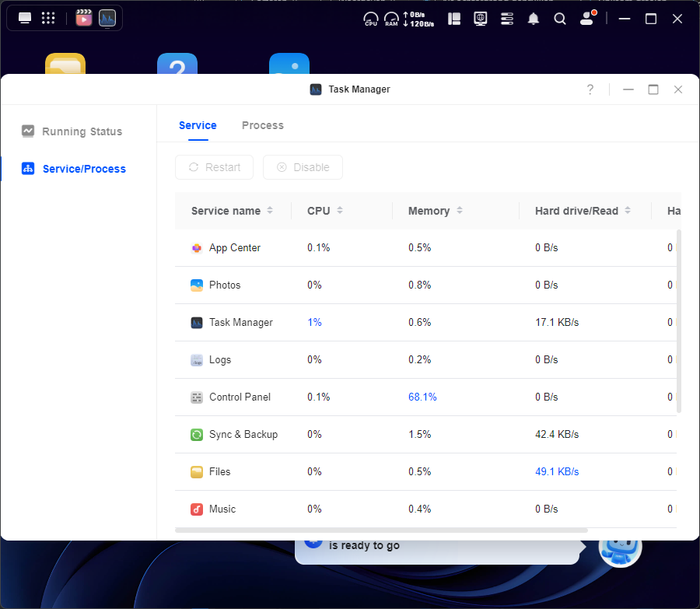
Task: Select the Control Panel service row
Action: (240, 397)
